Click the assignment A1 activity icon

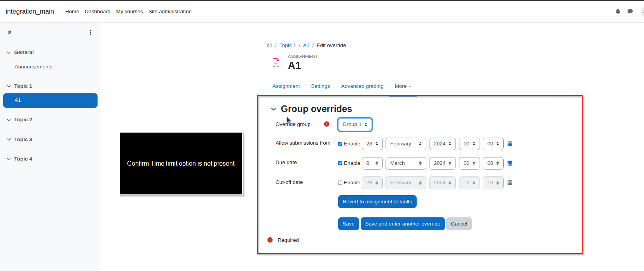276,63
